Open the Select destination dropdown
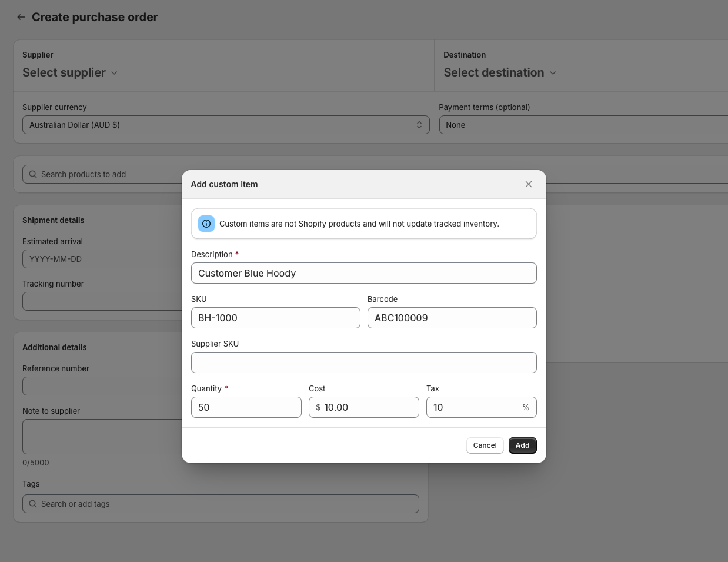 [500, 72]
